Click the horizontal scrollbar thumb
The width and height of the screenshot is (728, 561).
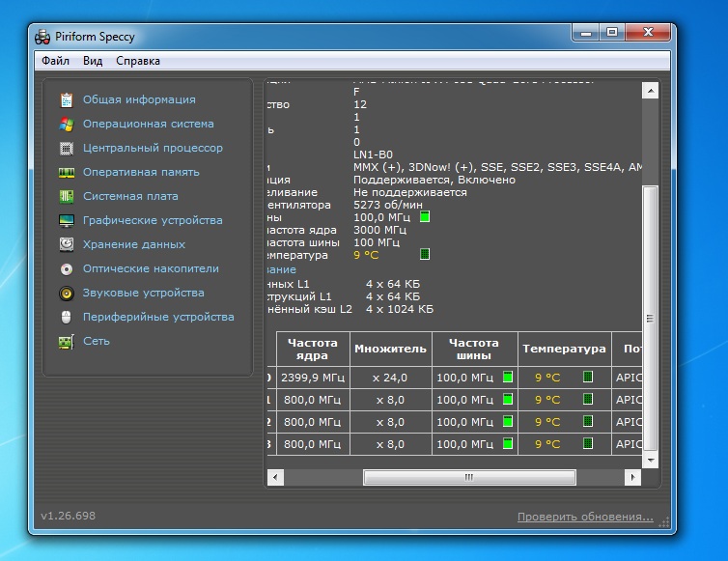coord(468,477)
